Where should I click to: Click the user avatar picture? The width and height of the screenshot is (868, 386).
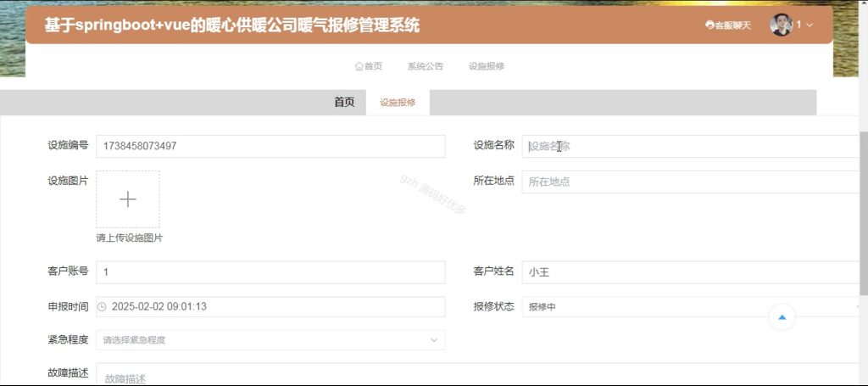point(781,25)
